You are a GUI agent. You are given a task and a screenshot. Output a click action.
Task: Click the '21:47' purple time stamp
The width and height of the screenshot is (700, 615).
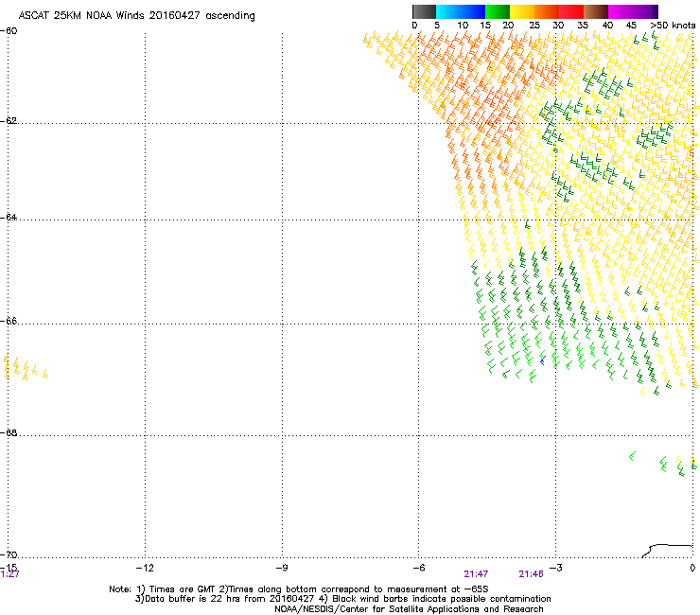coord(476,574)
